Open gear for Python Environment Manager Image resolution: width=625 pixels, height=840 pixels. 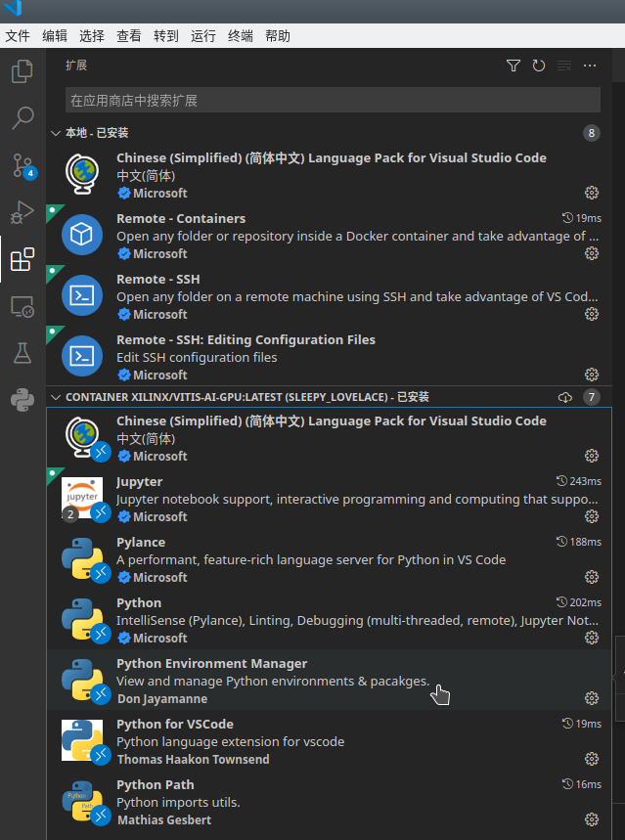click(591, 697)
